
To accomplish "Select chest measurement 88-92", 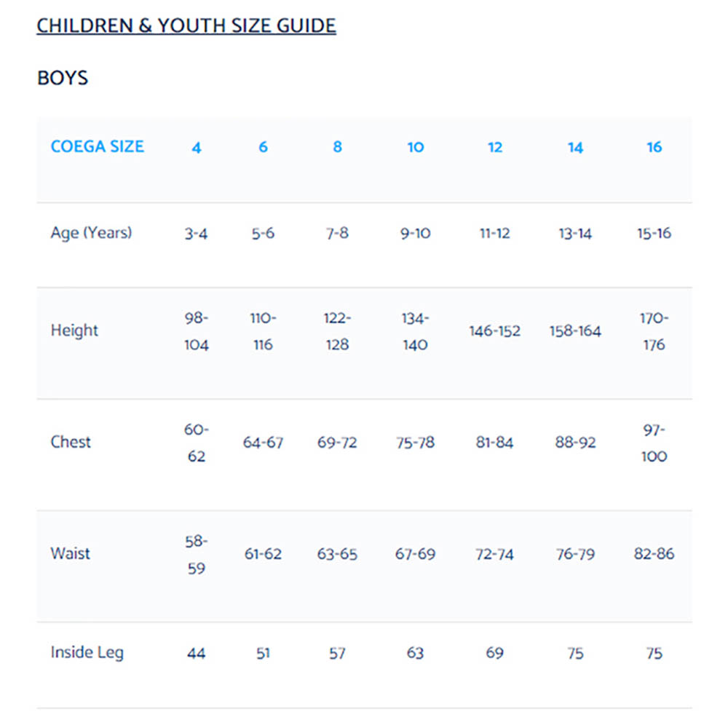I will click(x=575, y=443).
